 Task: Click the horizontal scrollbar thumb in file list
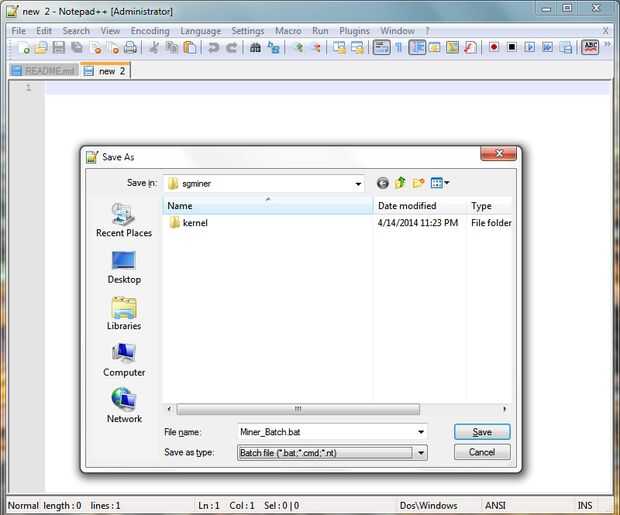tap(298, 409)
